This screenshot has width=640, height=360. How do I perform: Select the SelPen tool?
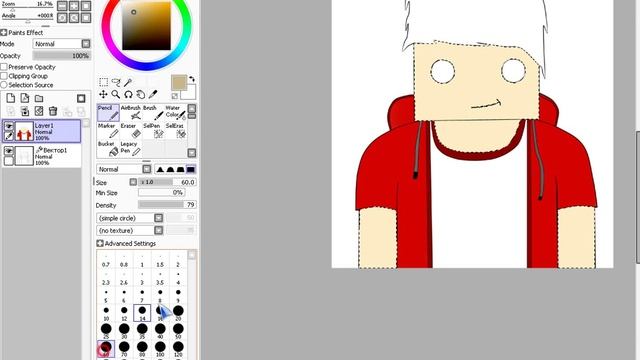click(x=152, y=131)
